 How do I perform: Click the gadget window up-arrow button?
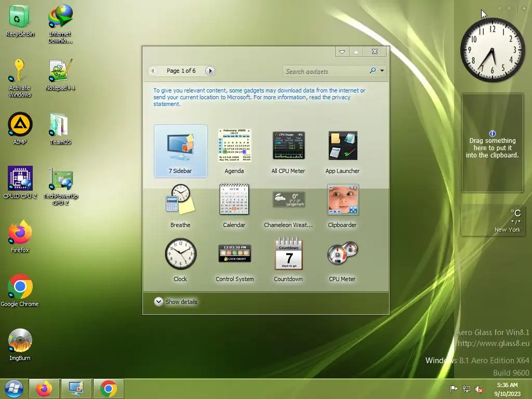pyautogui.click(x=356, y=51)
